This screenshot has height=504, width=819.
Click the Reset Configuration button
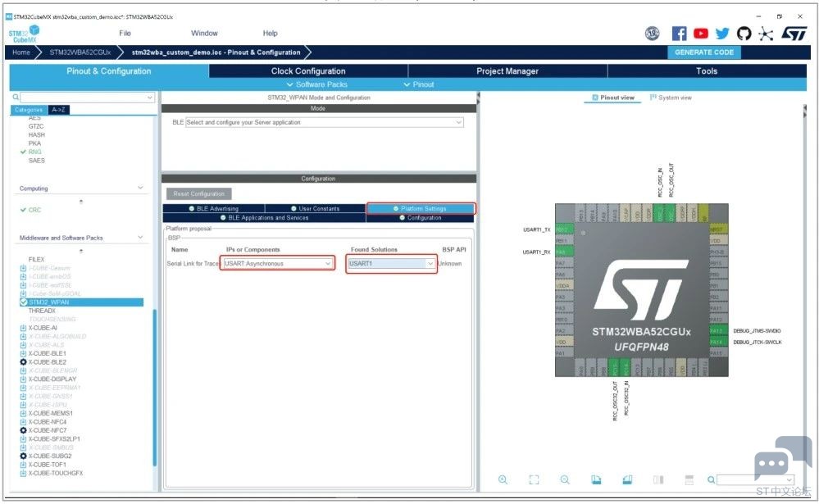click(198, 193)
